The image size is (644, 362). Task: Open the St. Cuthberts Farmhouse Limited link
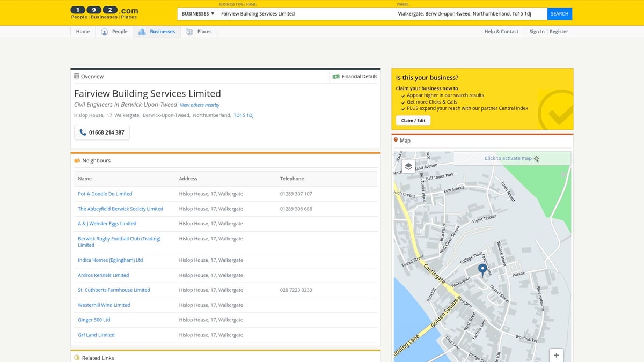tap(114, 290)
